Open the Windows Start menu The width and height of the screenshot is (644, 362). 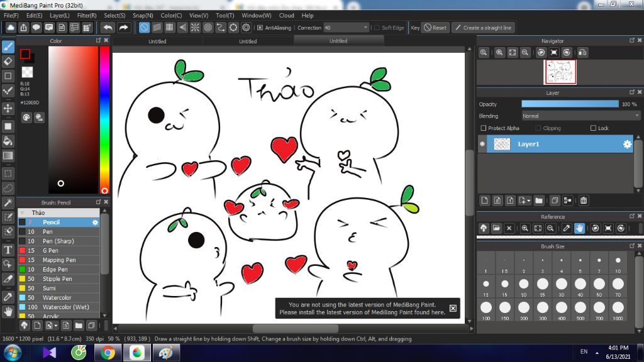tap(13, 353)
